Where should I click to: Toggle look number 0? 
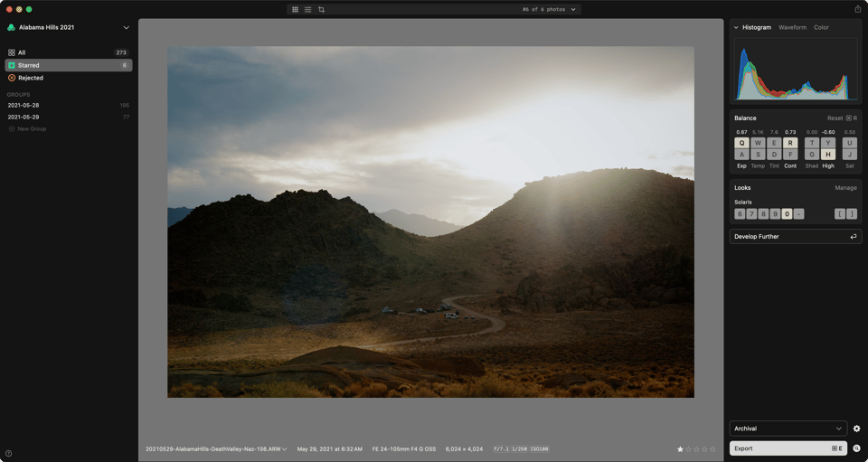tap(787, 214)
